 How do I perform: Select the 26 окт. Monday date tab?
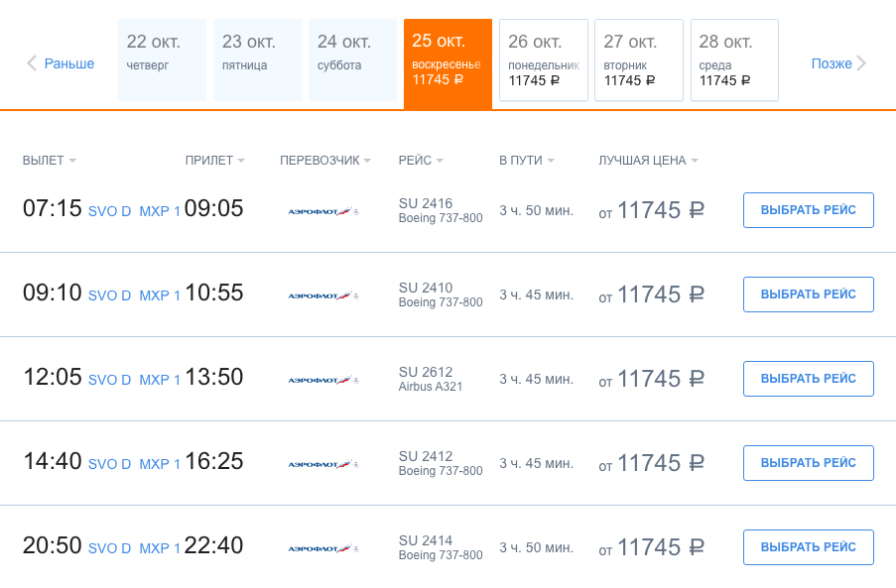click(x=544, y=60)
